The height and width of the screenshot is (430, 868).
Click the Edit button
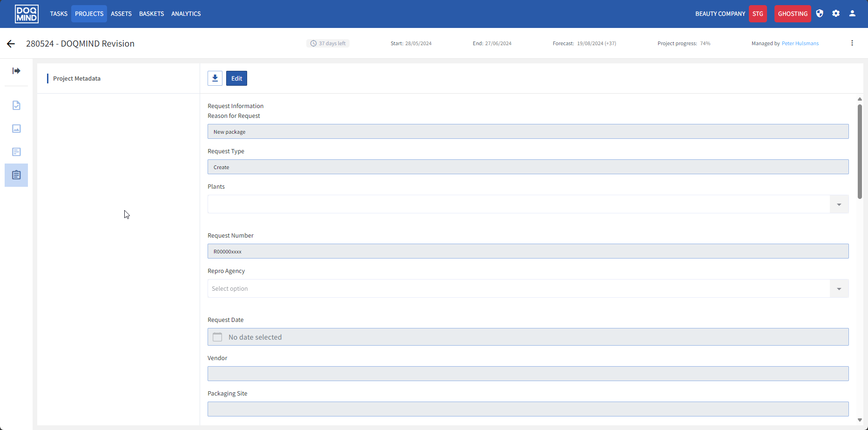[236, 78]
